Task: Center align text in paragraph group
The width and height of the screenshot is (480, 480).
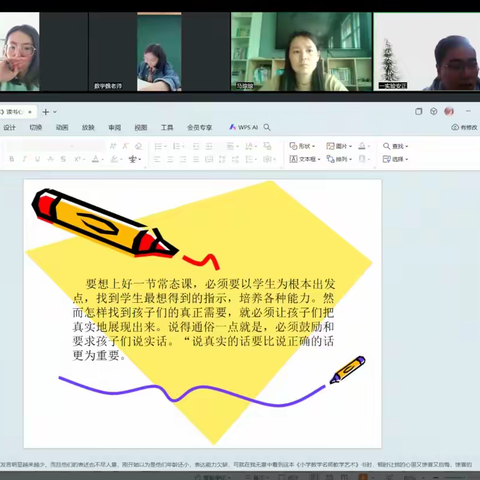Action: coord(170,159)
